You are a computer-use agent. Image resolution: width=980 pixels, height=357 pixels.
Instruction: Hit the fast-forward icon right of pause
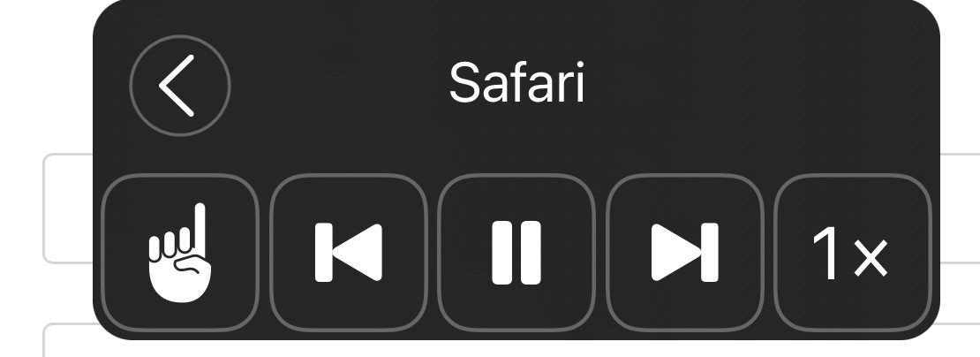[x=685, y=253]
